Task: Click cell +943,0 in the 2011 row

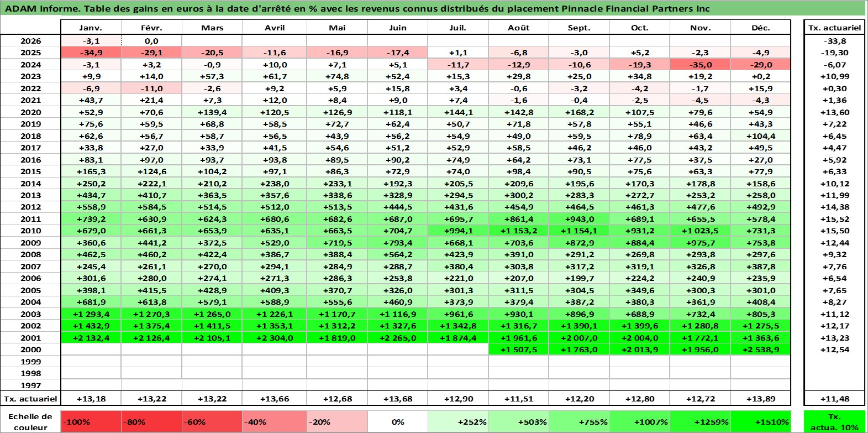Action: click(x=579, y=219)
